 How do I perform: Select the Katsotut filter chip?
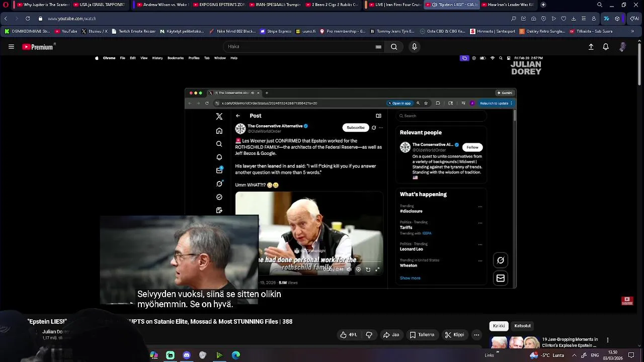[522, 326]
